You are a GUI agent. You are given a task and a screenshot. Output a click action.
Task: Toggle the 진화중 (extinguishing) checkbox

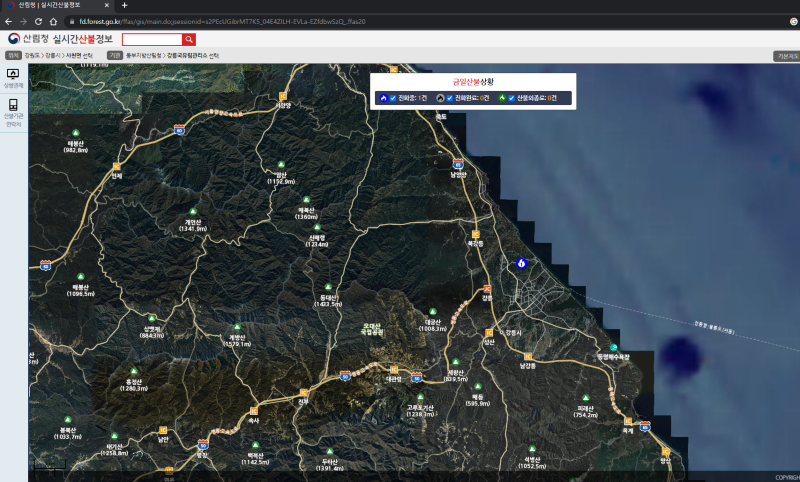393,98
